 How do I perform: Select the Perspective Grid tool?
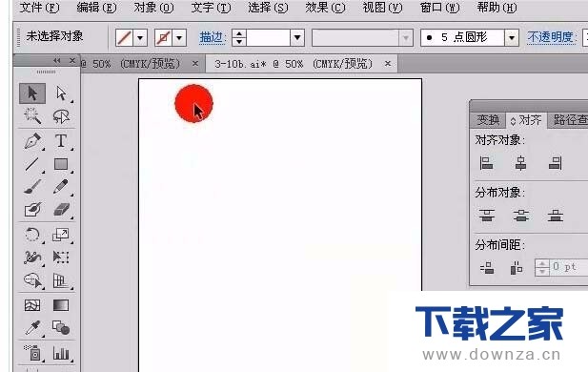click(61, 280)
